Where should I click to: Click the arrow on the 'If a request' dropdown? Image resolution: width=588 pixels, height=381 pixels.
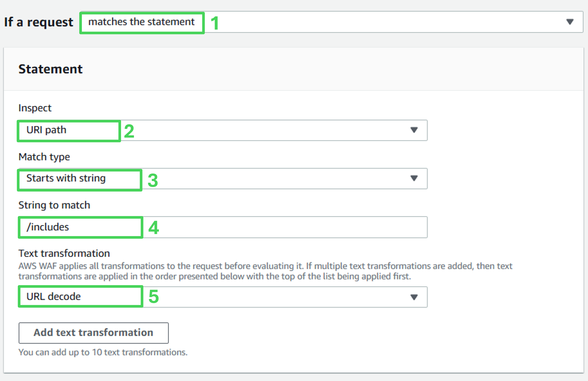pyautogui.click(x=570, y=22)
